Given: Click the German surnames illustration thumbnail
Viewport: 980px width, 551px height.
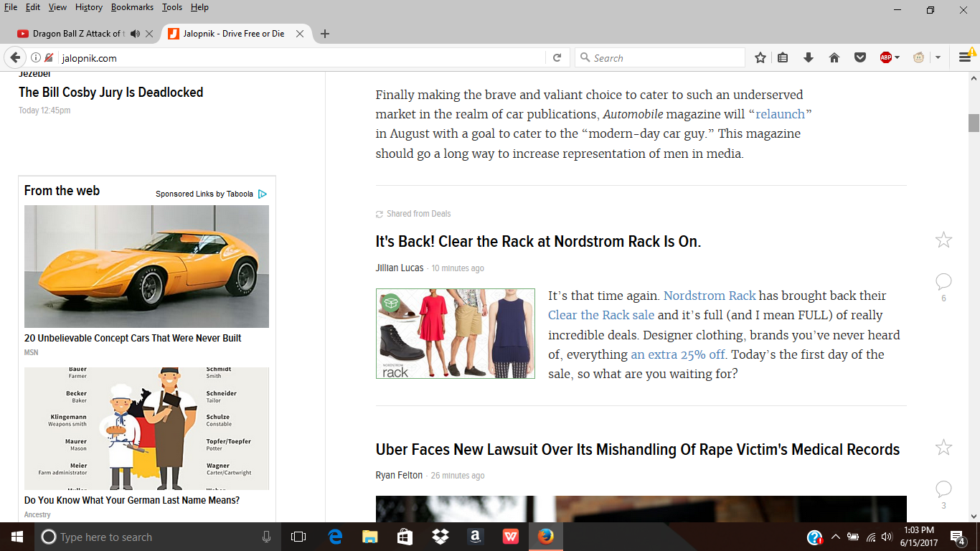Looking at the screenshot, I should (146, 428).
